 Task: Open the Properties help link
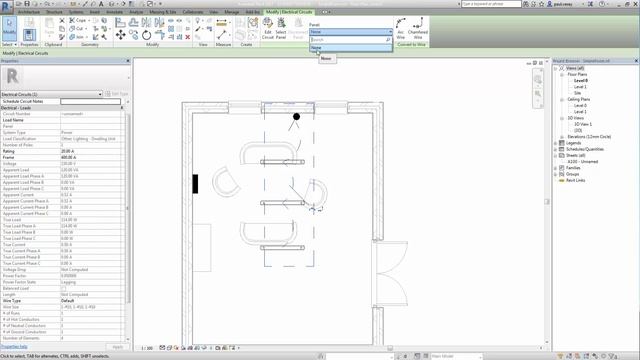pos(14,347)
